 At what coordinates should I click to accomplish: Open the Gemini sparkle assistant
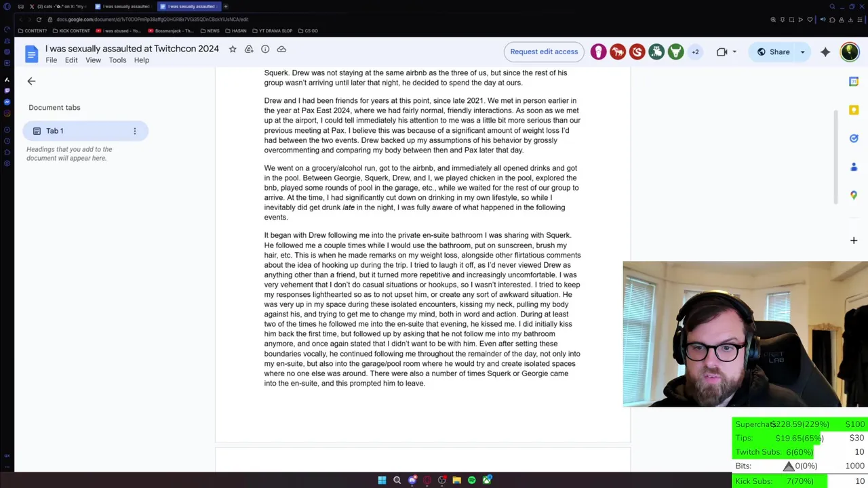pos(825,52)
